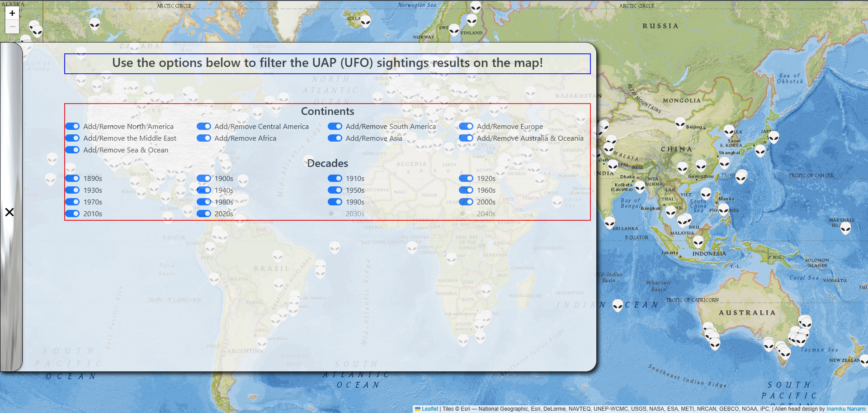868x413 pixels.
Task: Switch off the 1980s decade
Action: [x=204, y=202]
